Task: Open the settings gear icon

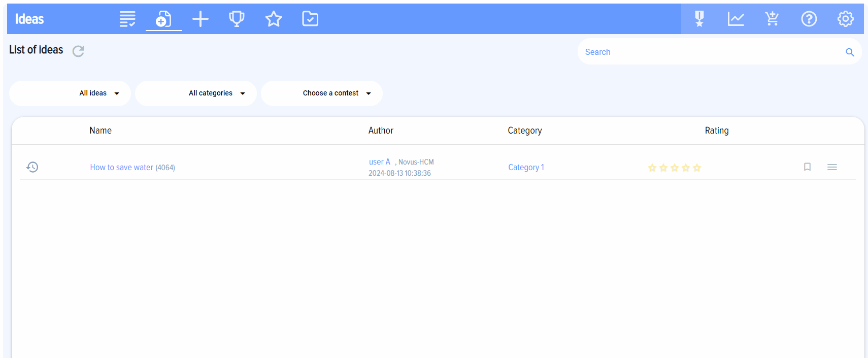Action: [845, 19]
